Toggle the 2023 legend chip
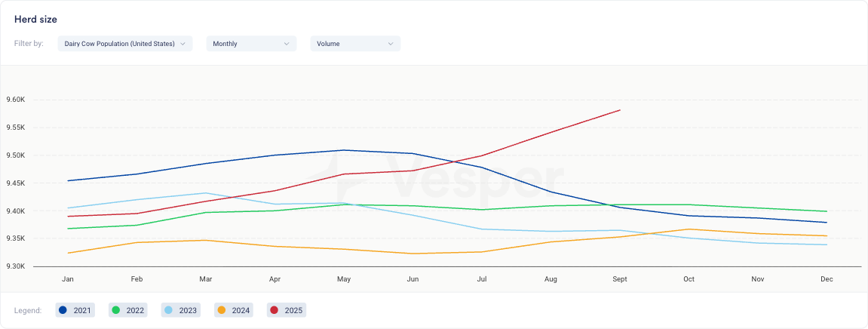The image size is (868, 329). pos(180,310)
